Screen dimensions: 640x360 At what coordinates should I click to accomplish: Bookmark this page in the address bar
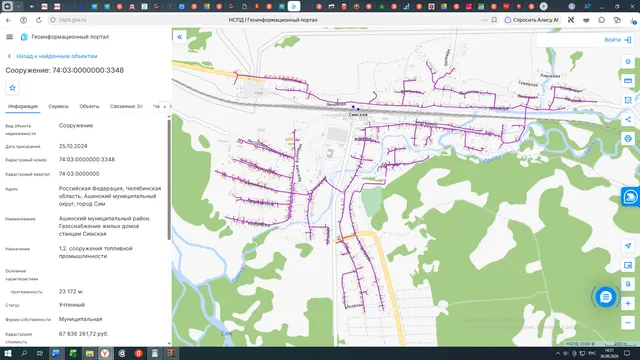[494, 20]
